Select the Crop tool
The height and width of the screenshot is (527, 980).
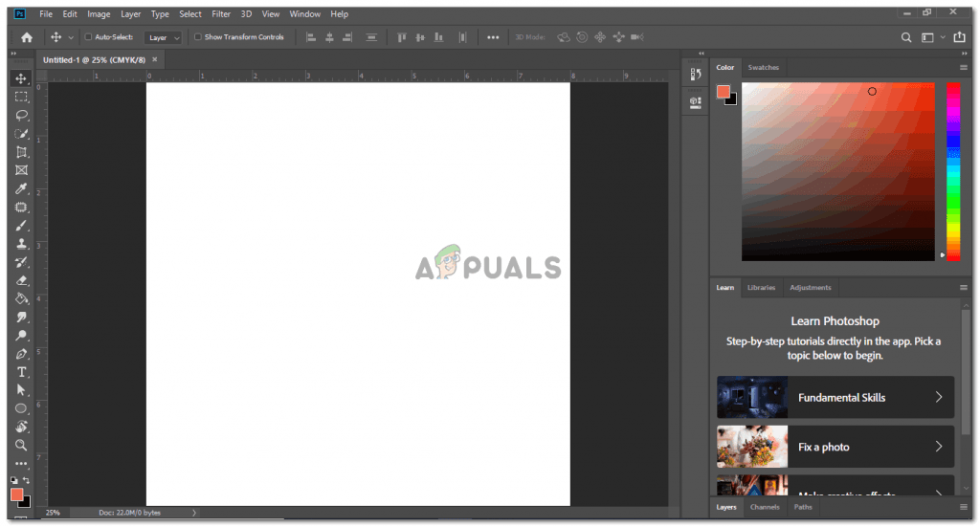(x=21, y=152)
